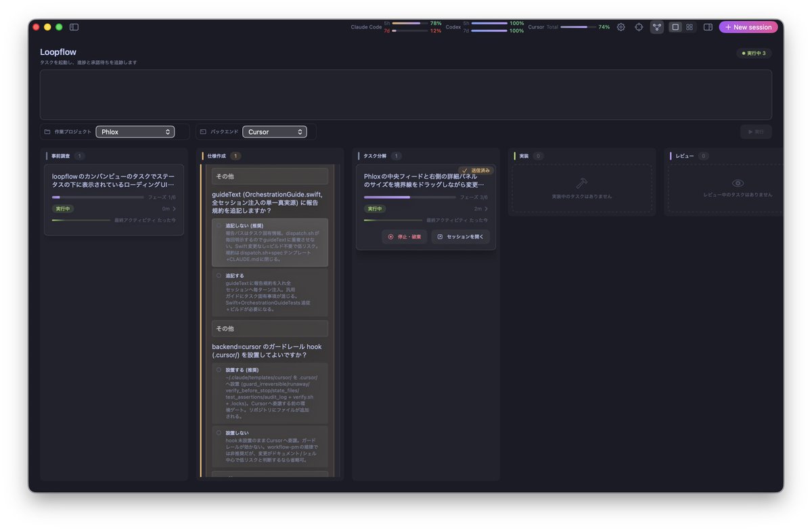
Task: Open settings via the gear icon
Action: 621,27
